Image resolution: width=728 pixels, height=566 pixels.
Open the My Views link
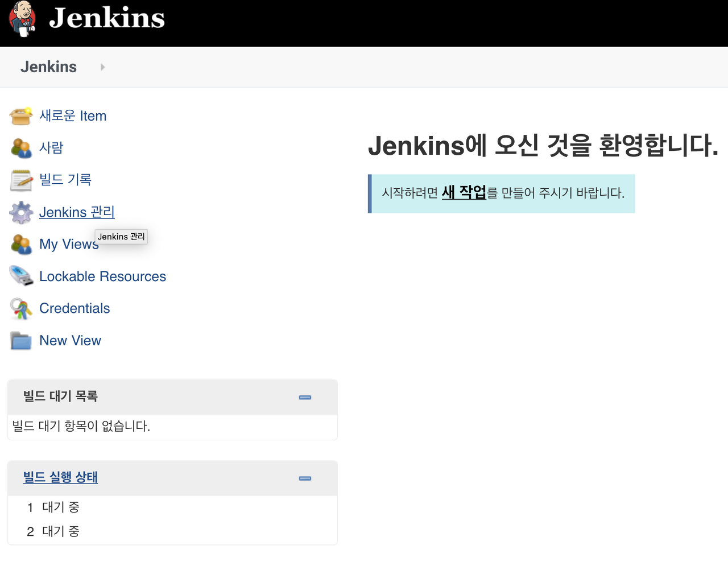[x=69, y=244]
